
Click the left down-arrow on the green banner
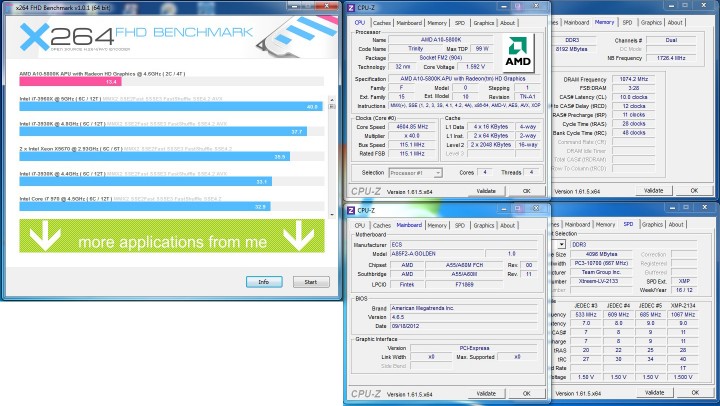(x=45, y=236)
